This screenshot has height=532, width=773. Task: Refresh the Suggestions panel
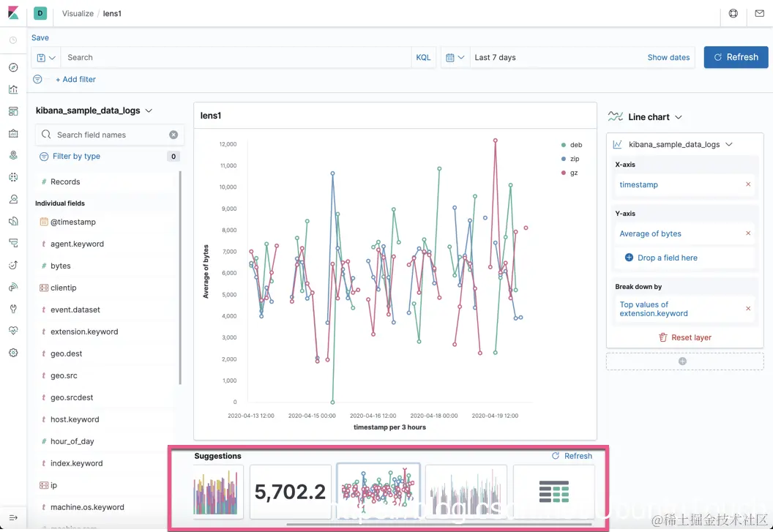[572, 456]
